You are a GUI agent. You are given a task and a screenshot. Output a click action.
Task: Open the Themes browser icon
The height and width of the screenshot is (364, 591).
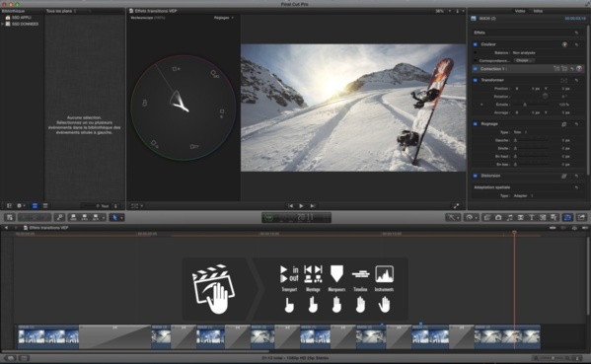coord(554,217)
